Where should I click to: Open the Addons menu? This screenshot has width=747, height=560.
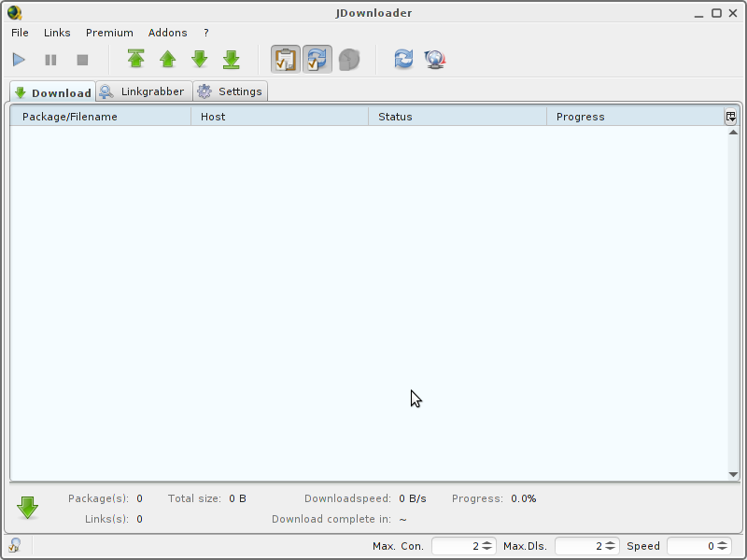pos(167,33)
